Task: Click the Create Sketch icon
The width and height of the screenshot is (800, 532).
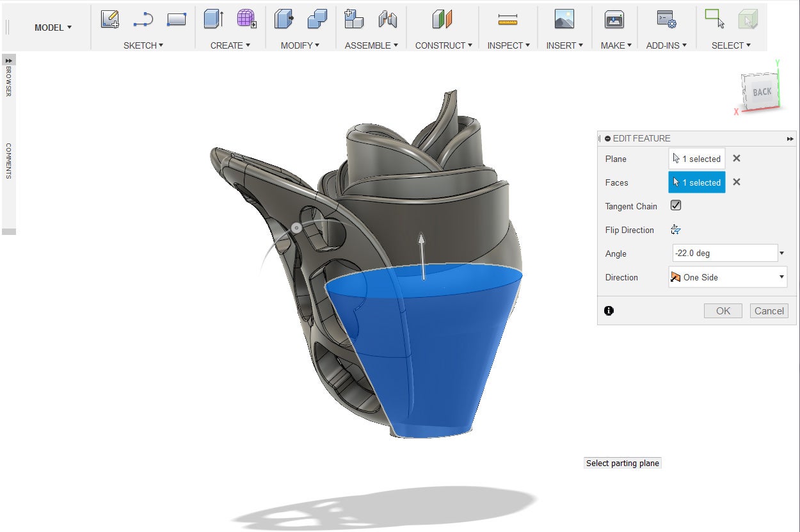Action: pyautogui.click(x=110, y=20)
